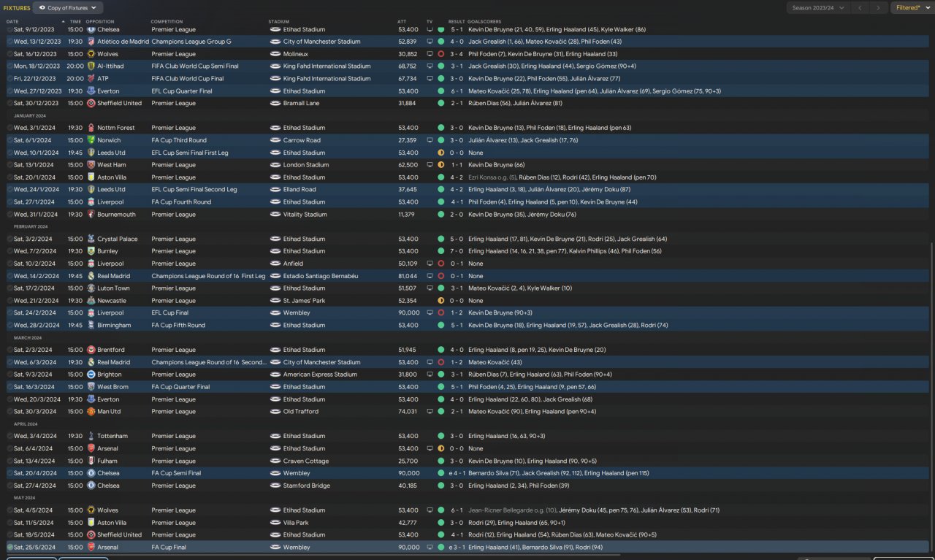Tick the selection circle for Sat, 24/2/2024
Viewport: 935px width, 560px height.
(10, 312)
